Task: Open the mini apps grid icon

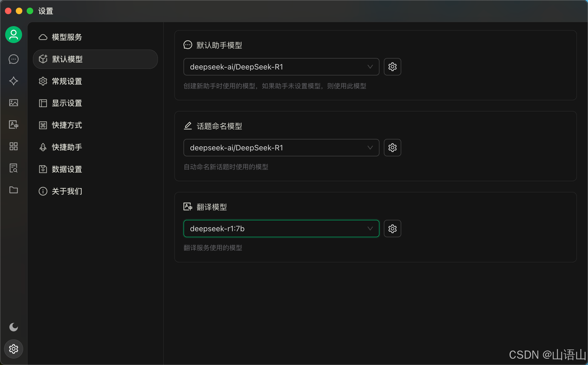Action: point(14,146)
